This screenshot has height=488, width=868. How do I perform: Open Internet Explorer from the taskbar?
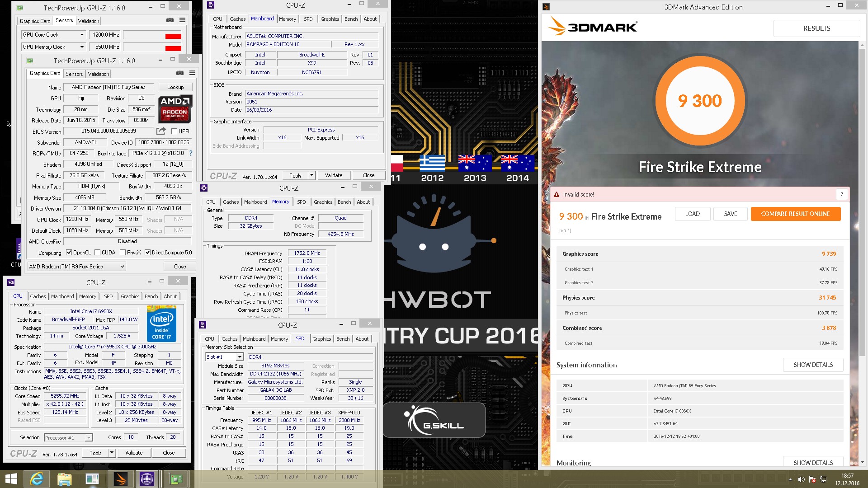click(x=37, y=479)
